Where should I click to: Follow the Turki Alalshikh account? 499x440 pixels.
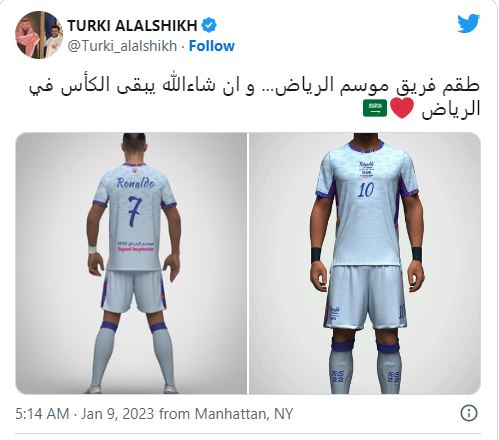coord(212,46)
